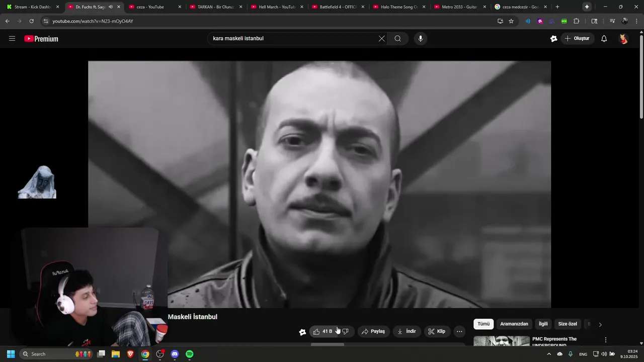Open YouTube notifications bell
The width and height of the screenshot is (644, 362).
604,39
